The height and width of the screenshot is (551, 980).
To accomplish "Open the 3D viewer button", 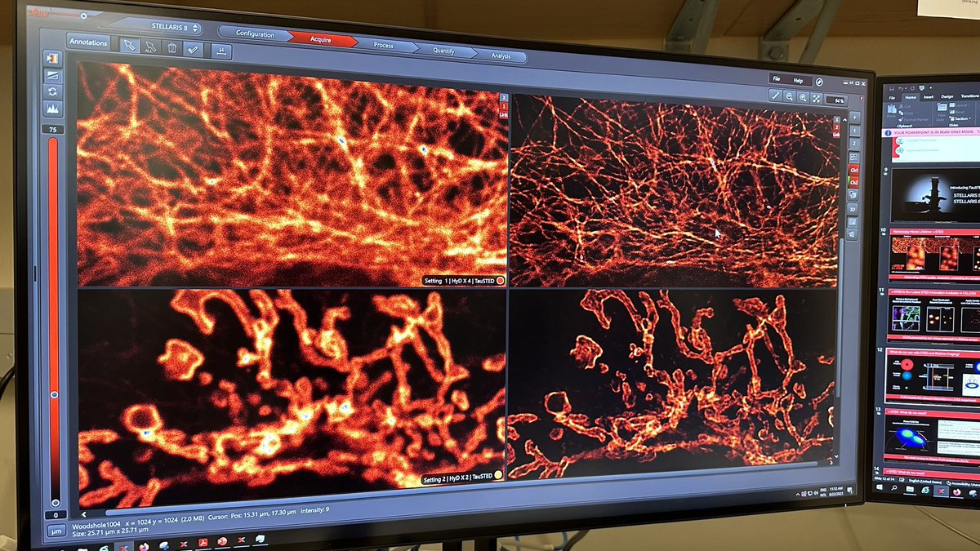I will tap(853, 208).
